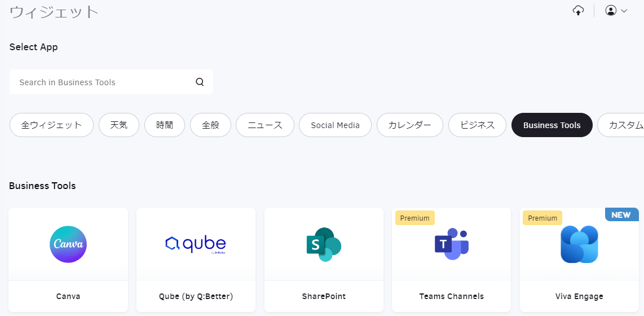Focus the Search in Business Tools field
Image resolution: width=644 pixels, height=316 pixels.
click(111, 82)
